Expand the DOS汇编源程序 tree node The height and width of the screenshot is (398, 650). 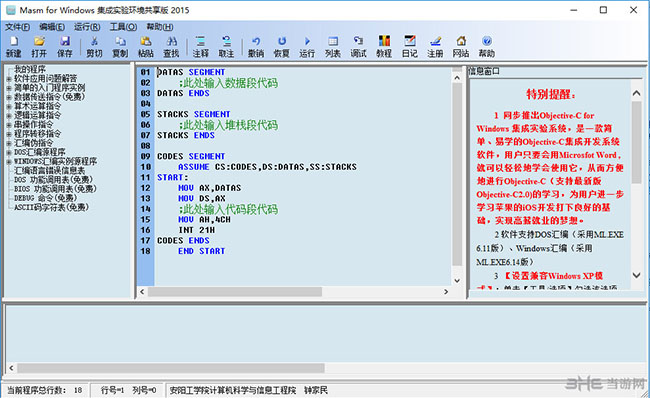pos(9,152)
